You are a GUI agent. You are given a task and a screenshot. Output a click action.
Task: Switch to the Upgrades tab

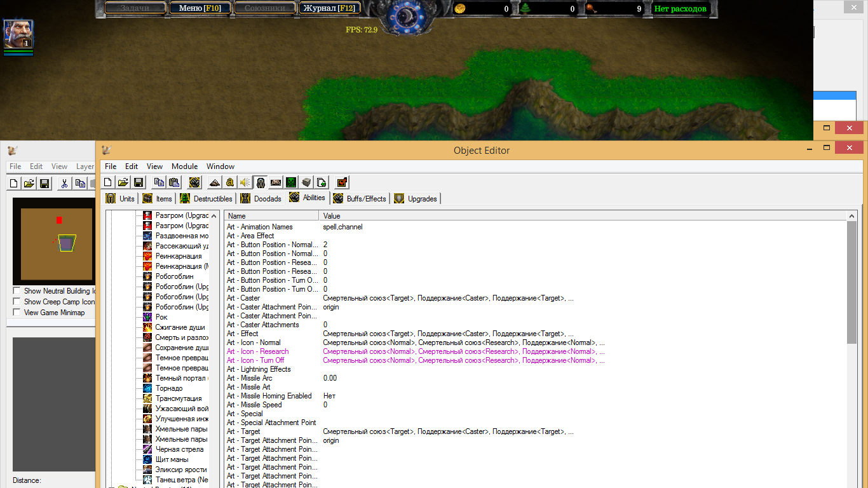[x=416, y=198]
